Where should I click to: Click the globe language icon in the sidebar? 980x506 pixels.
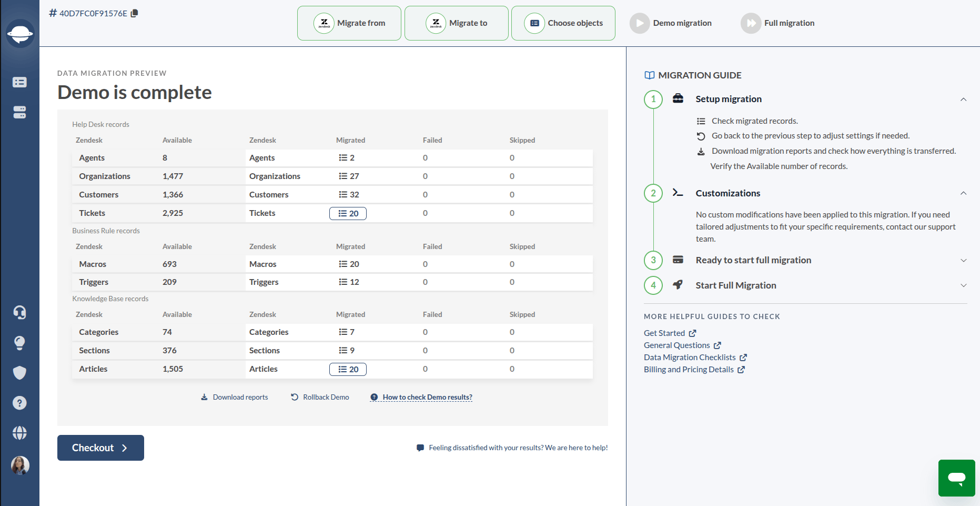pos(19,433)
